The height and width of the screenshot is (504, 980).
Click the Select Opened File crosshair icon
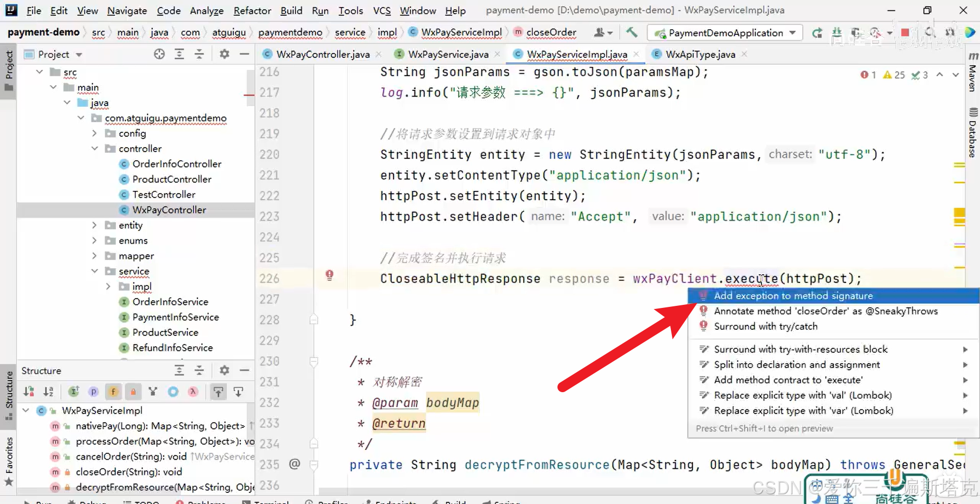(159, 54)
